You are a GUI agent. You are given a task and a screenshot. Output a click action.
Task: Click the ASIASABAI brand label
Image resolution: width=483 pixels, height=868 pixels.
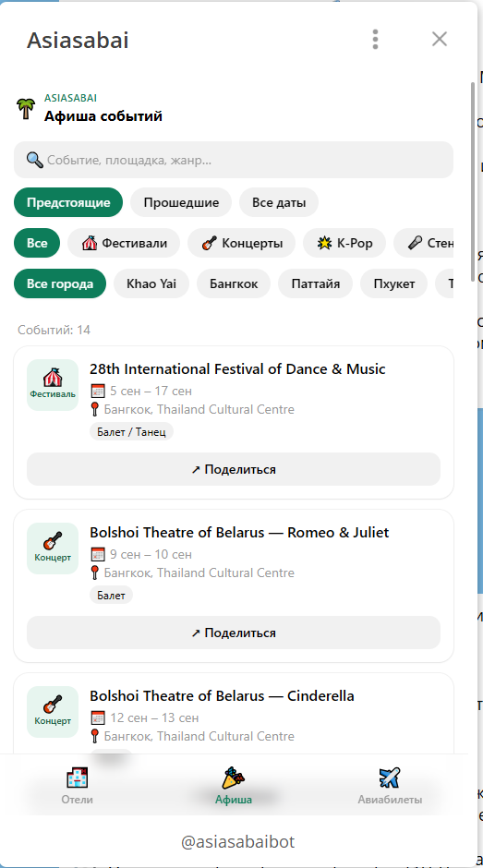pyautogui.click(x=70, y=98)
